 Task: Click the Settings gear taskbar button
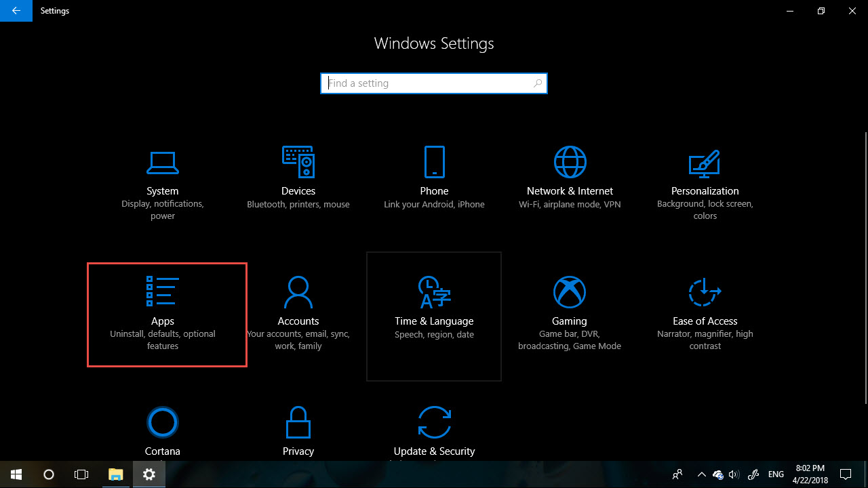[x=149, y=474]
